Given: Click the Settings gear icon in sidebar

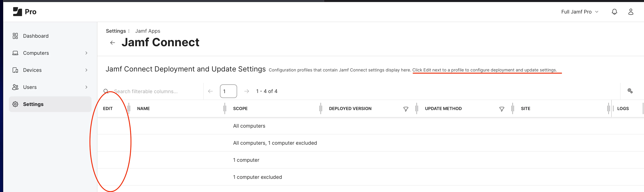Looking at the screenshot, I should point(15,104).
